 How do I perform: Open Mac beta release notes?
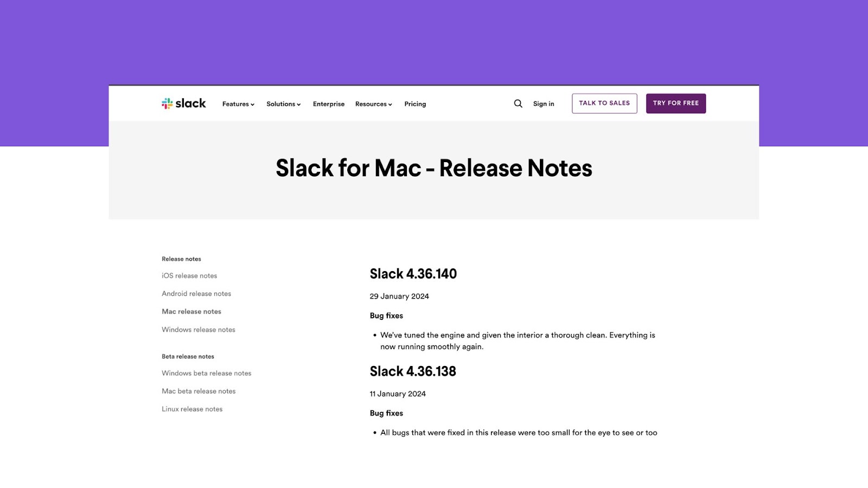[199, 391]
